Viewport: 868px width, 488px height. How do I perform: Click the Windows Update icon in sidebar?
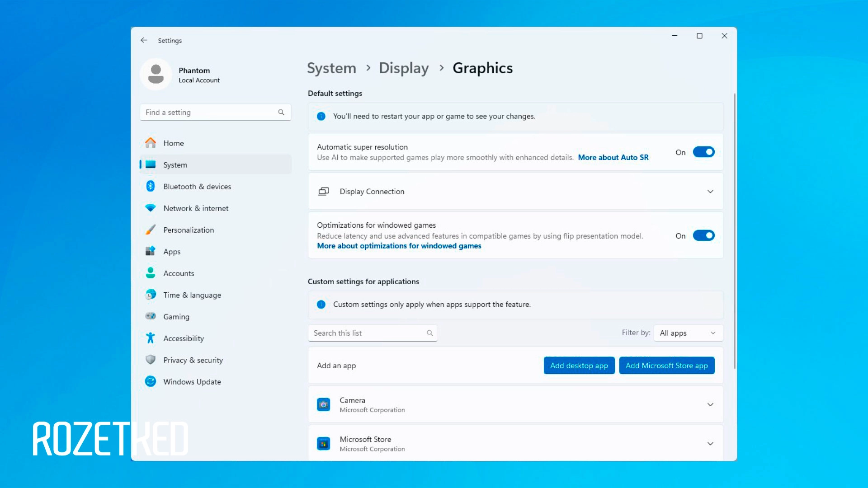coord(151,381)
